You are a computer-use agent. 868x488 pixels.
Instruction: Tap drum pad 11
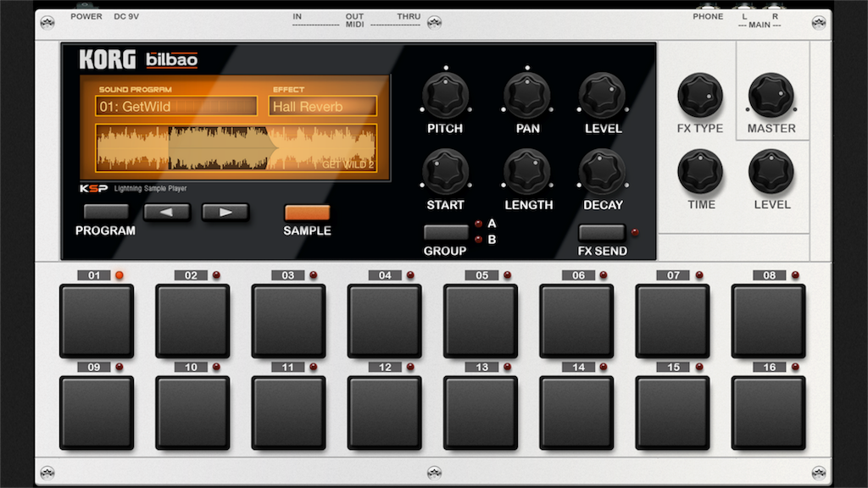click(x=288, y=413)
